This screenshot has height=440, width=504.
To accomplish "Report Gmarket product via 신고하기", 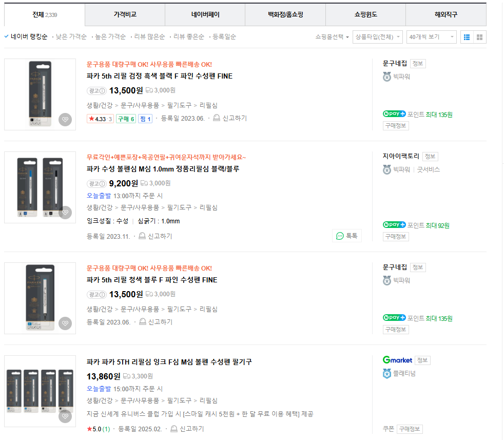I will tap(187, 429).
